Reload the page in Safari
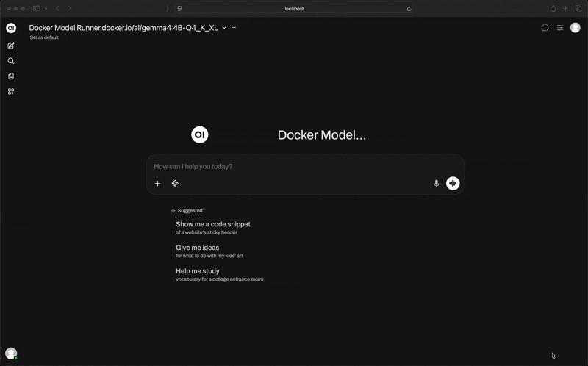The image size is (588, 366). click(409, 9)
